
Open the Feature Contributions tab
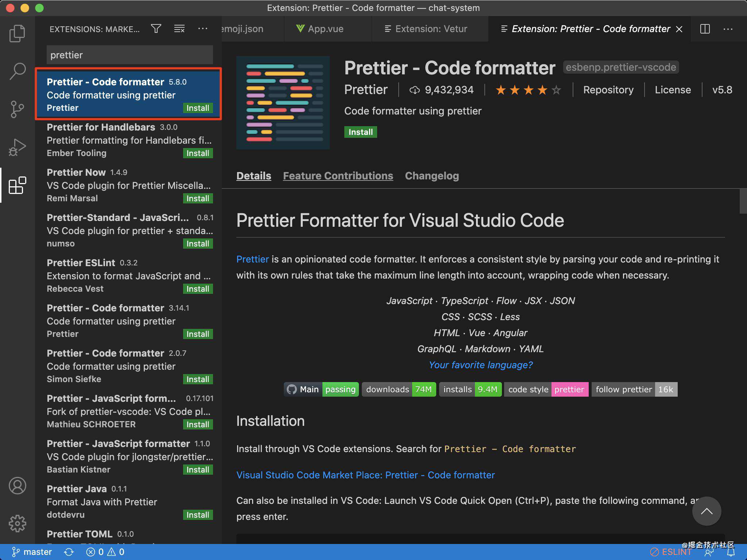tap(338, 176)
